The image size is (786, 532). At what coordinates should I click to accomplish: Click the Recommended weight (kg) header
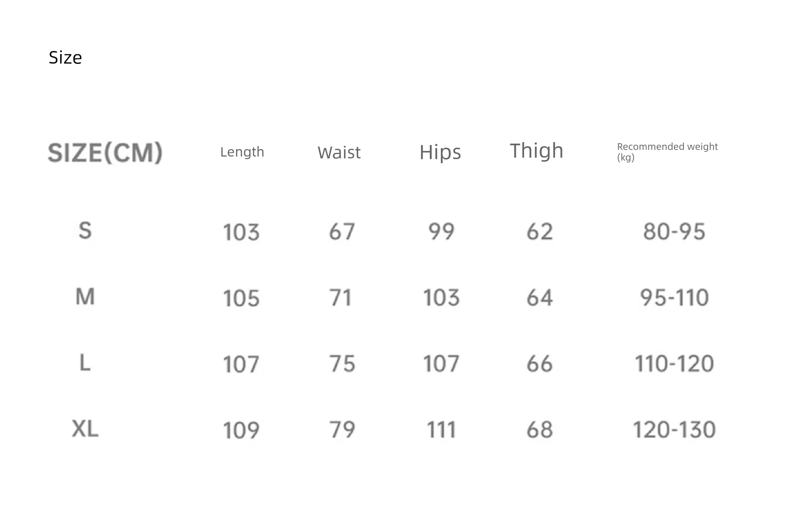[667, 152]
